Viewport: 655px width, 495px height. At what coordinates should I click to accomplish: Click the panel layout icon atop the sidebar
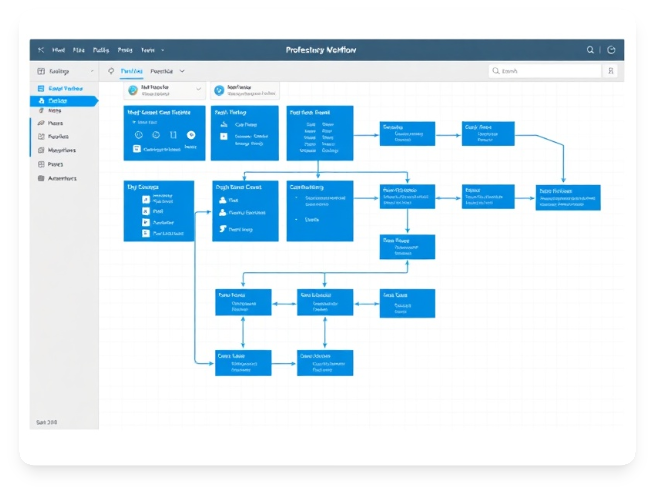(41, 72)
